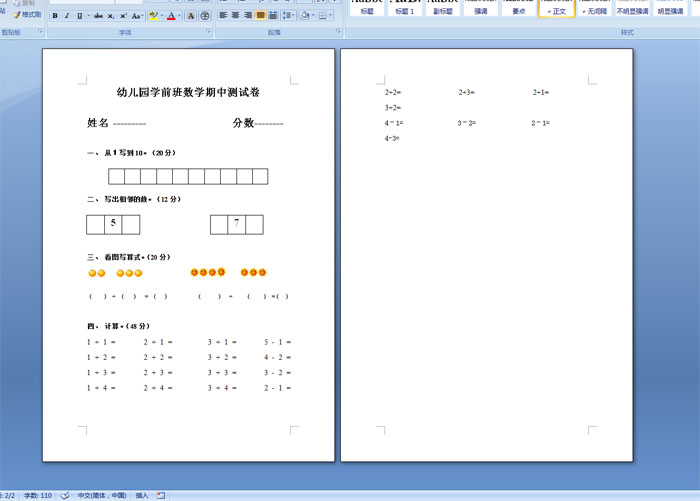This screenshot has height=501, width=700.
Task: Apply yellow text highlight color
Action: (154, 16)
